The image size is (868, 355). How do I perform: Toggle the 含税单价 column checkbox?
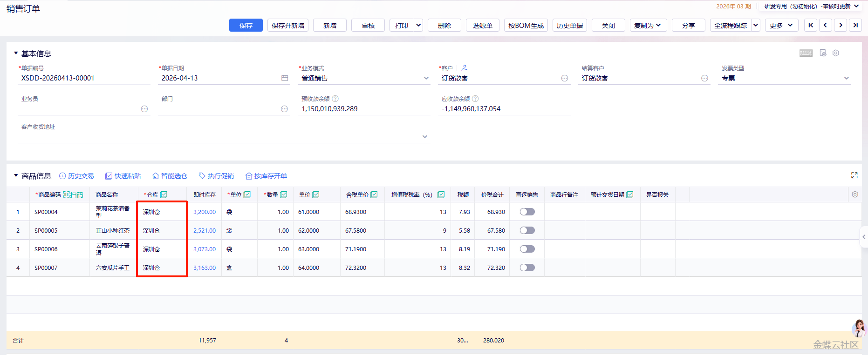(x=374, y=194)
